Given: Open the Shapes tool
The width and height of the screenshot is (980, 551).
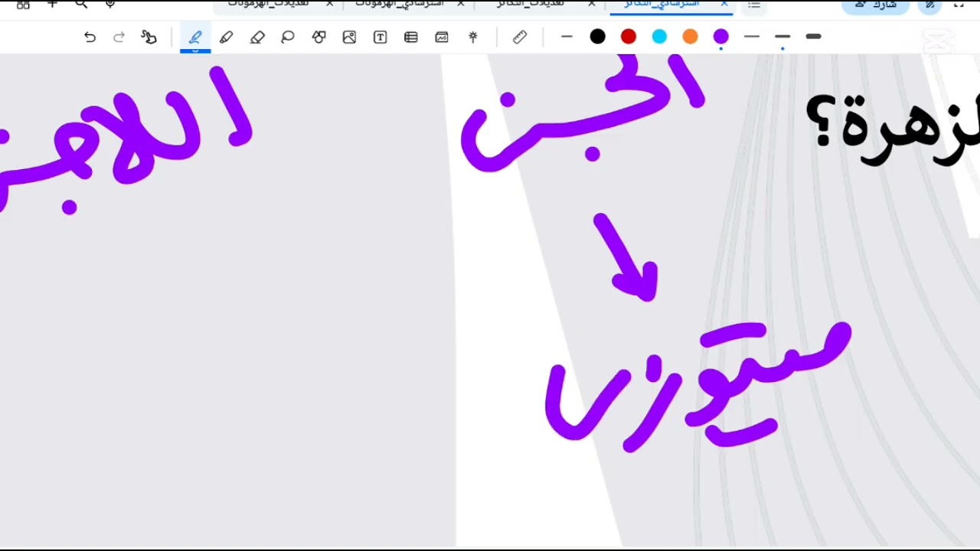Looking at the screenshot, I should pyautogui.click(x=318, y=37).
